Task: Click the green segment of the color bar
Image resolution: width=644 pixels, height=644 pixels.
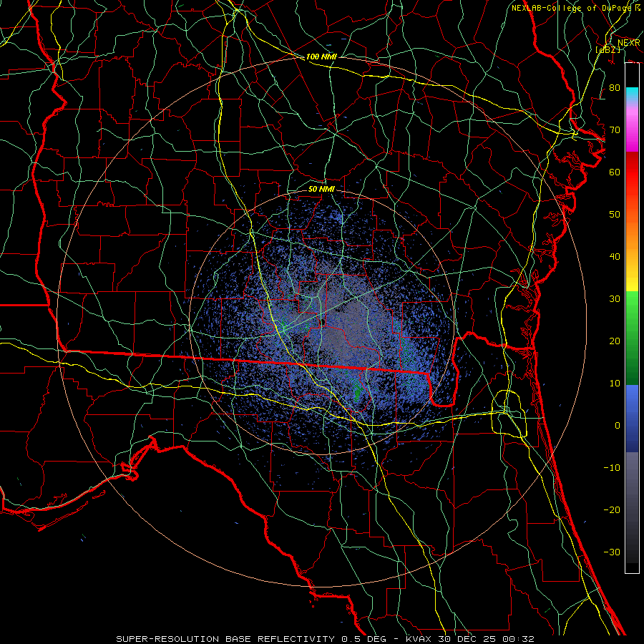Action: point(632,338)
